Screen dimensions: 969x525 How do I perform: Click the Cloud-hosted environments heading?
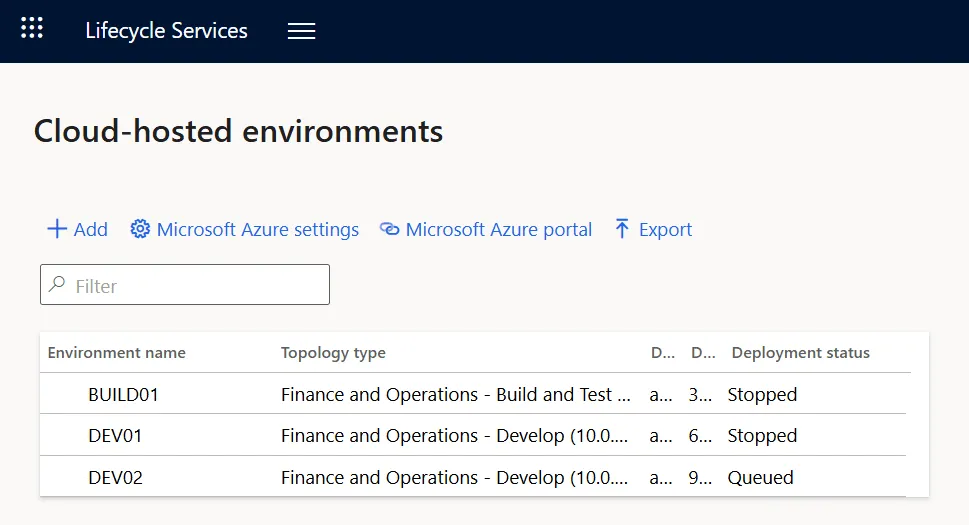pyautogui.click(x=239, y=131)
